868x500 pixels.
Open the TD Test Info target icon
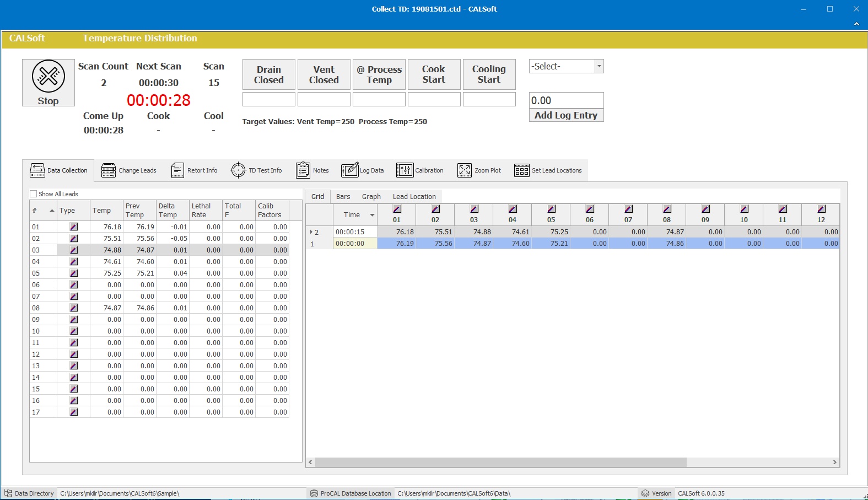[238, 170]
